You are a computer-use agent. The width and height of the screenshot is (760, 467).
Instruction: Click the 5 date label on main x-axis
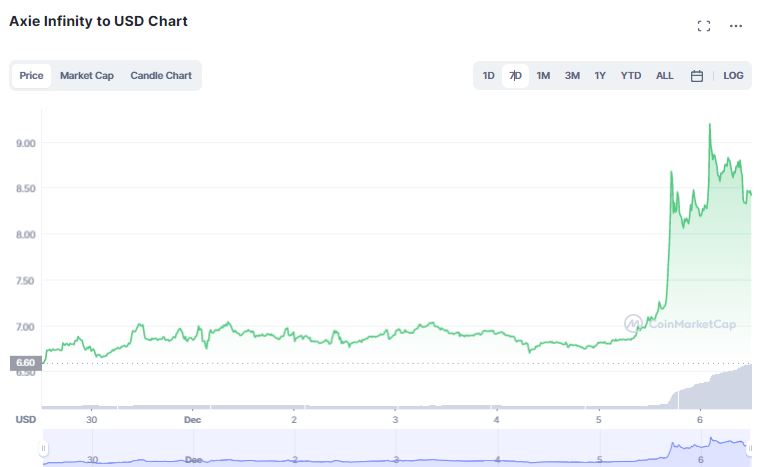[599, 420]
